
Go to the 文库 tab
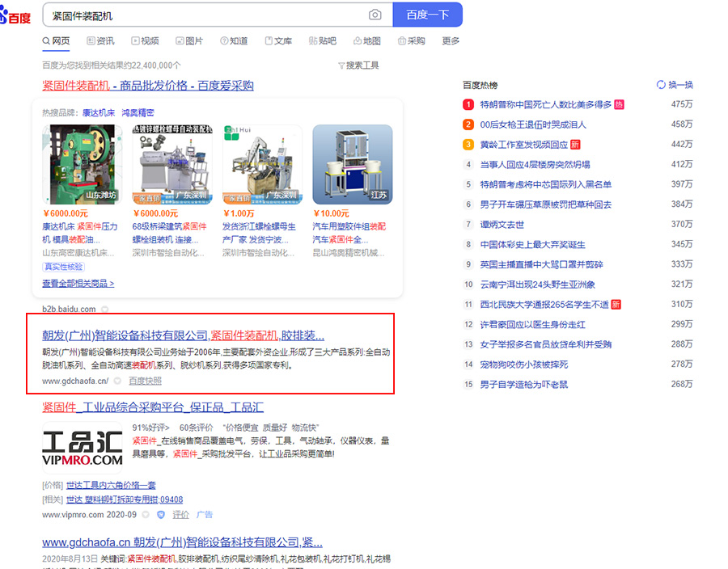tap(278, 40)
